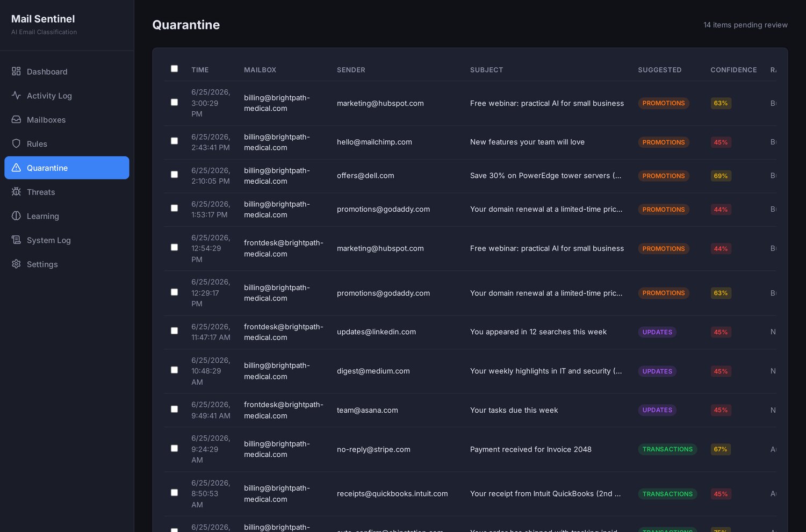Click UPDATES tag on linkedin row

[x=657, y=332]
